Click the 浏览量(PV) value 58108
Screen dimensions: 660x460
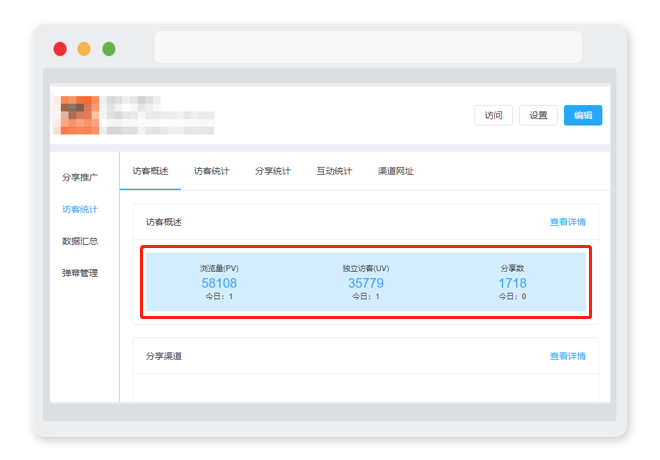(x=219, y=283)
